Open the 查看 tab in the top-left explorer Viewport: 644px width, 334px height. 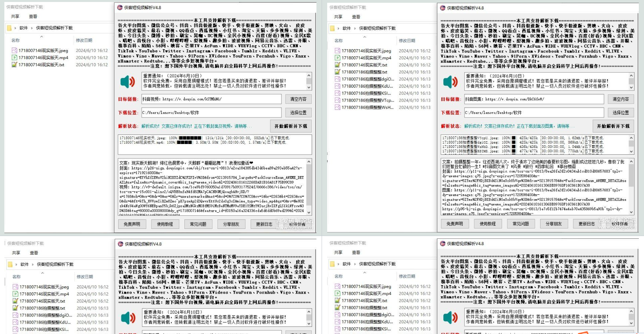pos(33,16)
